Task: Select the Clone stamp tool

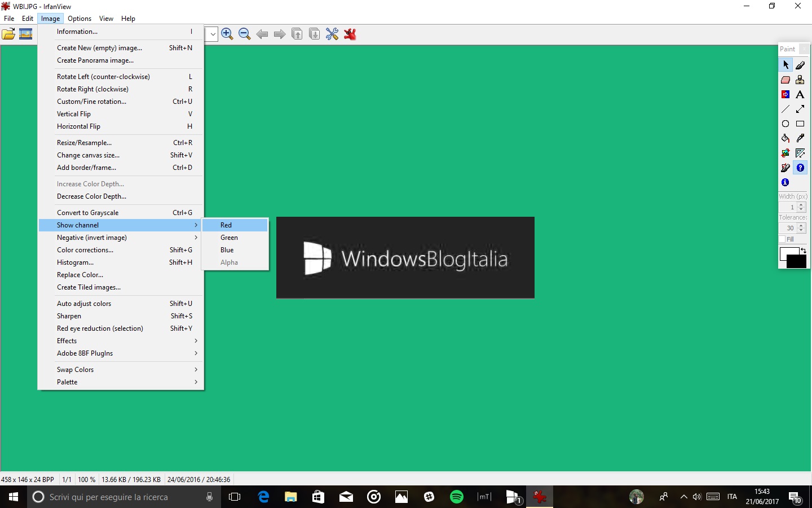Action: (x=800, y=80)
